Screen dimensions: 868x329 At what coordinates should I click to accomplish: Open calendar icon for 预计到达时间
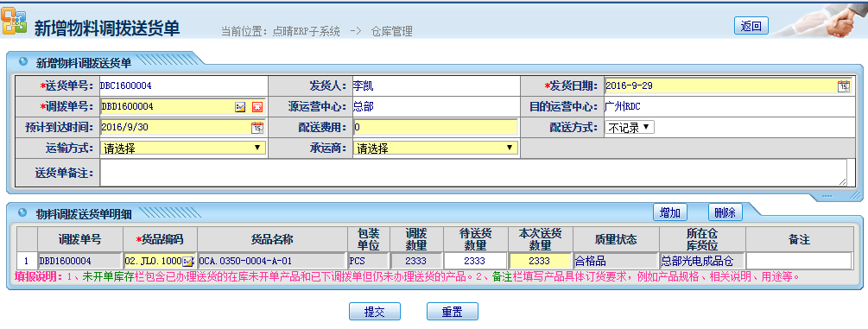point(257,128)
